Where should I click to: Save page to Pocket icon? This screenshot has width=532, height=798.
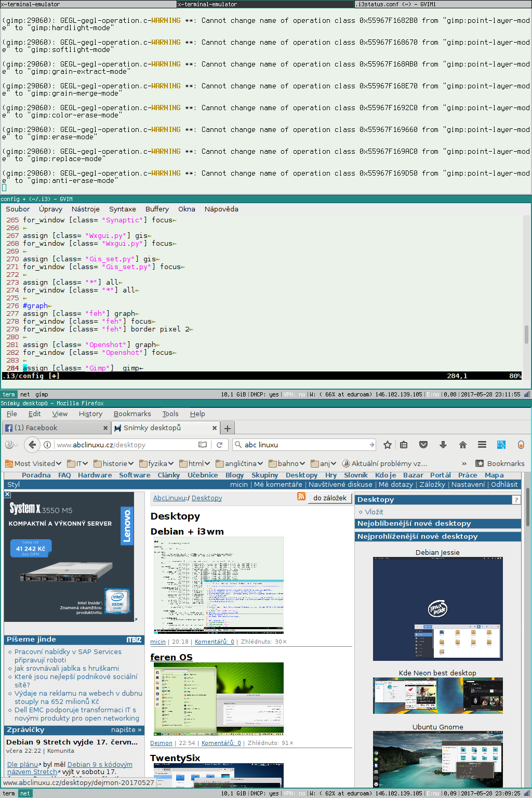pyautogui.click(x=423, y=445)
